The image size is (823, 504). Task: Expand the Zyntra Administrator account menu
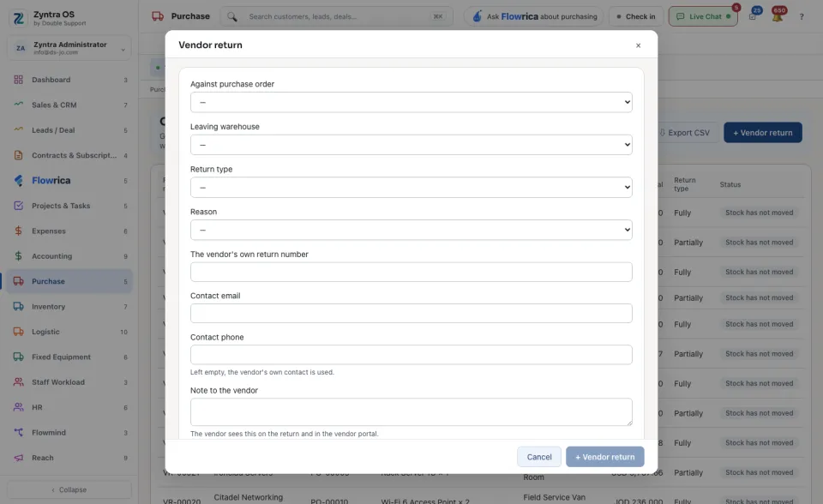pyautogui.click(x=69, y=48)
